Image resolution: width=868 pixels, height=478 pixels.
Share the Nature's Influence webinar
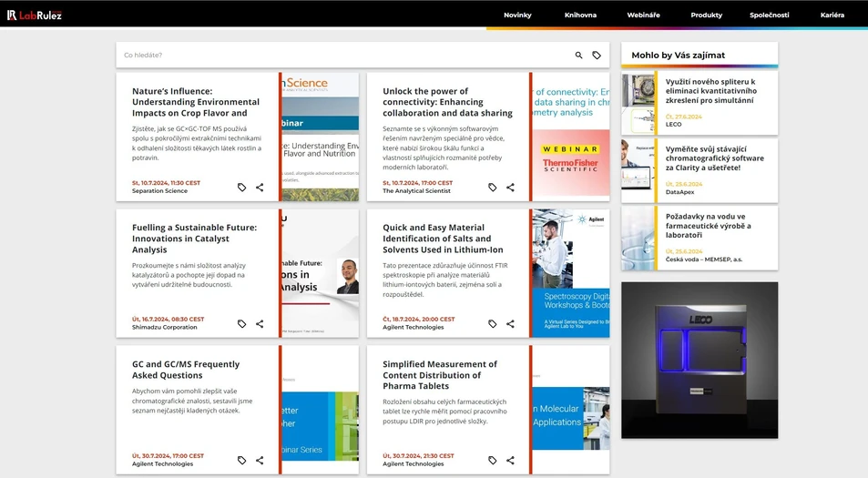click(260, 188)
